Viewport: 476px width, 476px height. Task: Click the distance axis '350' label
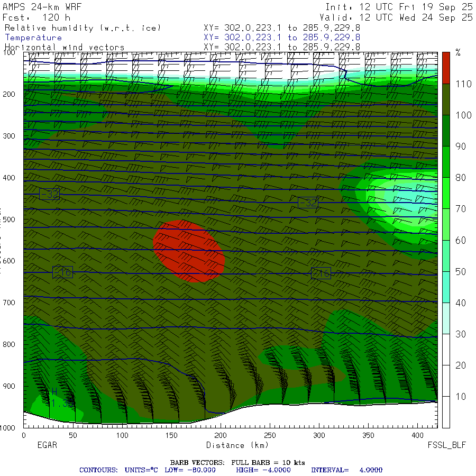368,436
